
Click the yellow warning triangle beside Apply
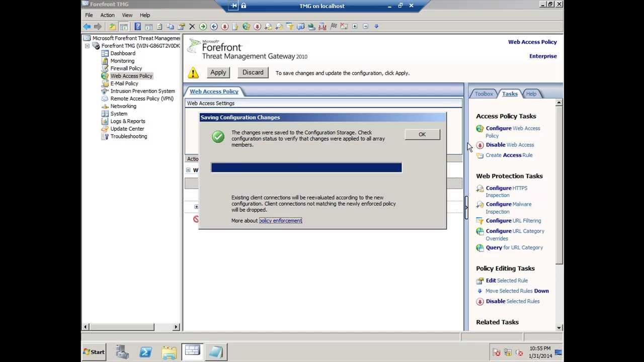coord(193,73)
